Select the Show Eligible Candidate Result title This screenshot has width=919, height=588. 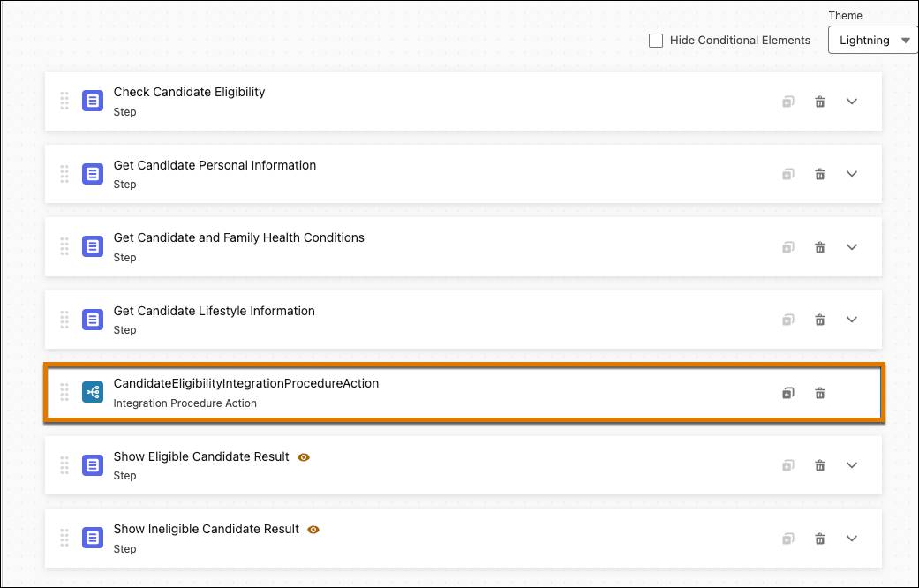(201, 456)
